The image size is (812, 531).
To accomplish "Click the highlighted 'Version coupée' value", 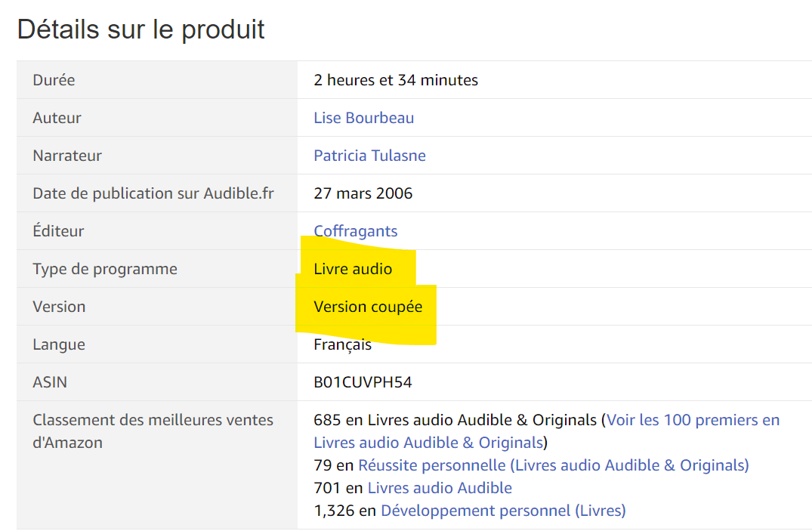I will [368, 307].
